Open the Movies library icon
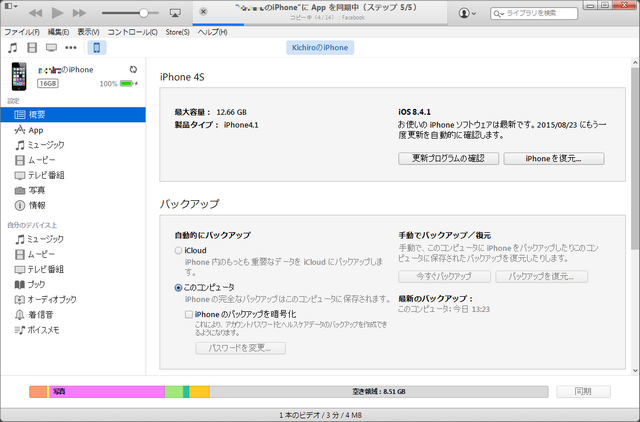The width and height of the screenshot is (640, 422). coord(32,48)
